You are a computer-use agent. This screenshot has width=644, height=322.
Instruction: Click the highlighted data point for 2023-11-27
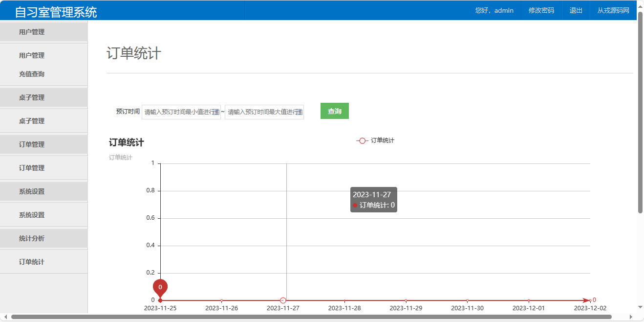point(283,300)
